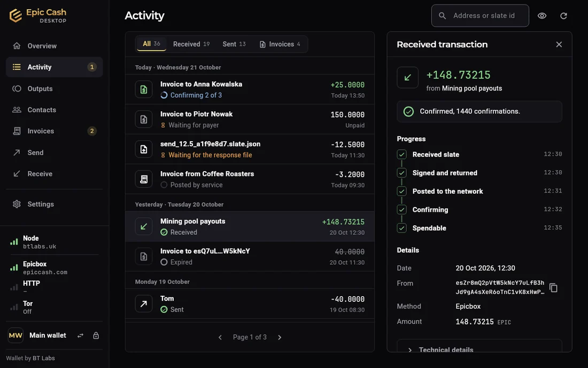Click Waiting for the response file status
This screenshot has height=368, width=588.
point(206,155)
